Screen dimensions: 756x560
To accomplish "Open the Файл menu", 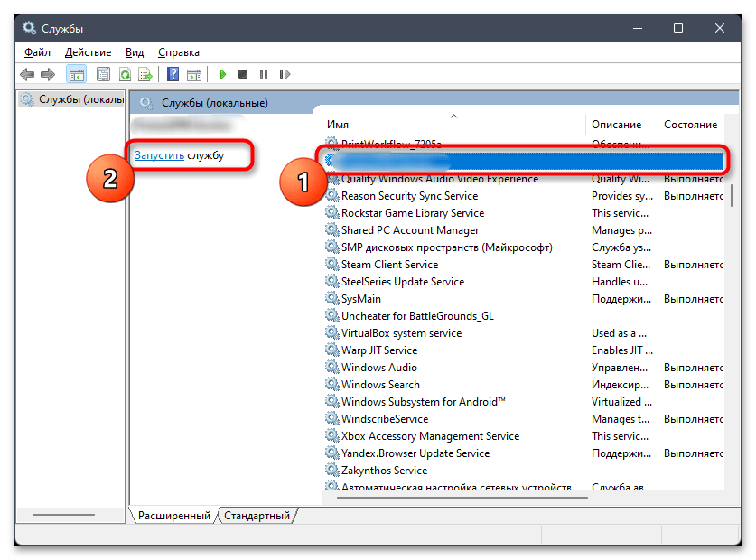I will click(x=38, y=52).
